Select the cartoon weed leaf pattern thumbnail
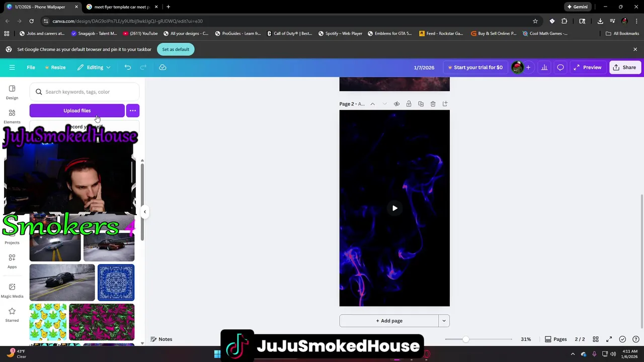 click(48, 322)
